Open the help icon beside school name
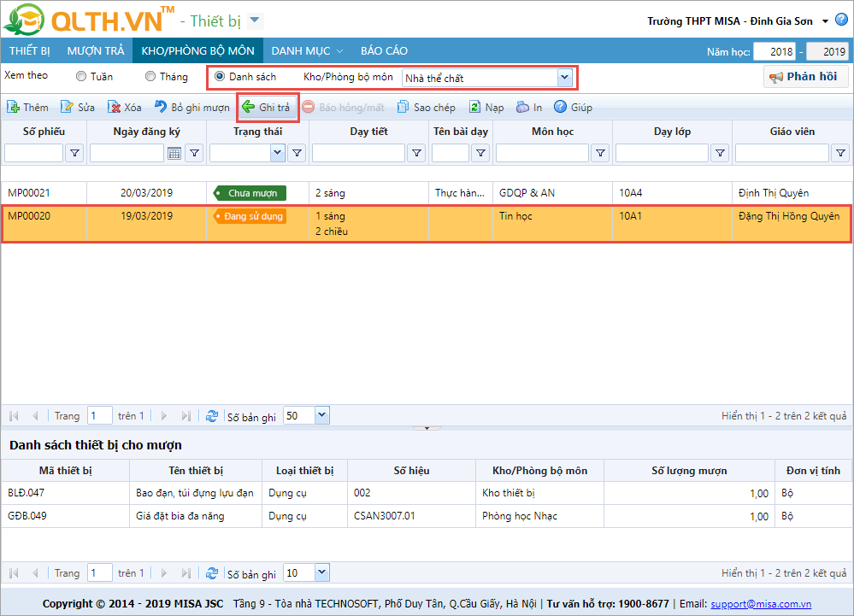 (841, 21)
